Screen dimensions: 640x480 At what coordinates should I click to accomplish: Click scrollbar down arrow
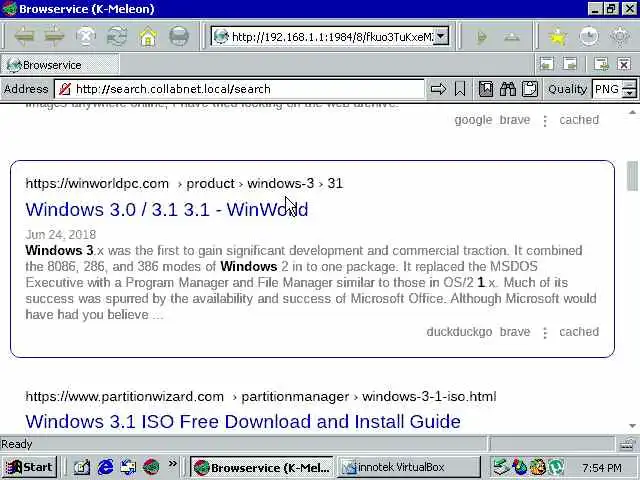[632, 426]
